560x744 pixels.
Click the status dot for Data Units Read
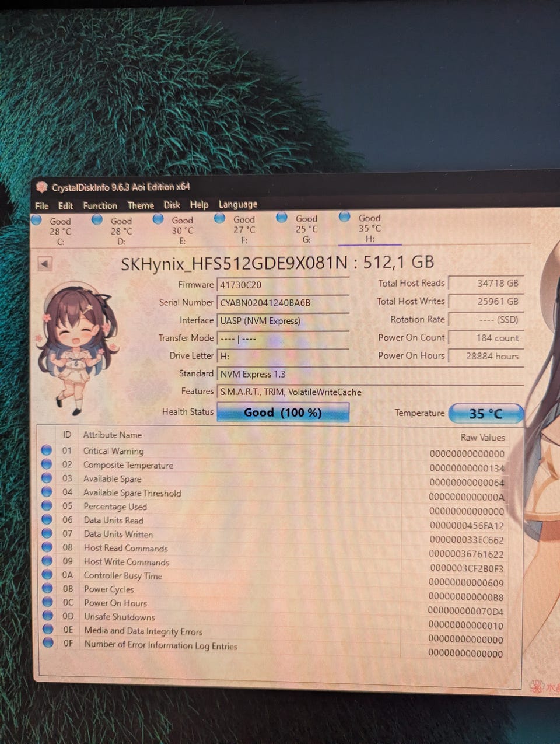pyautogui.click(x=47, y=519)
